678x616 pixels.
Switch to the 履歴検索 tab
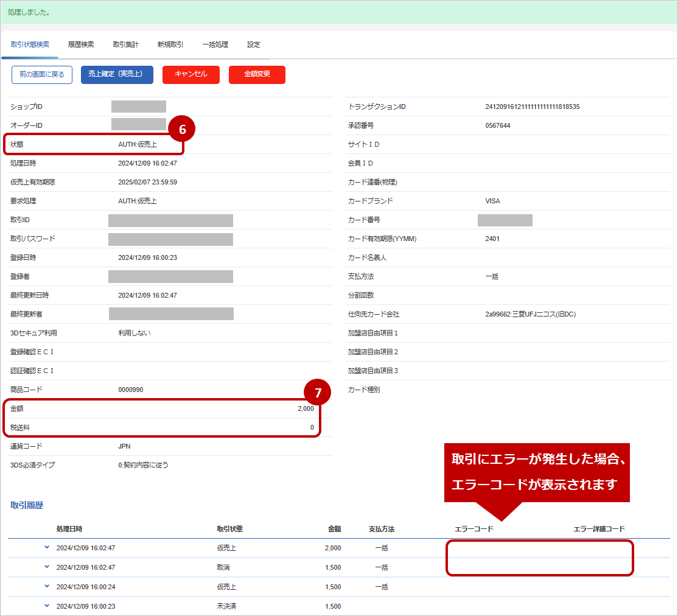click(x=81, y=44)
